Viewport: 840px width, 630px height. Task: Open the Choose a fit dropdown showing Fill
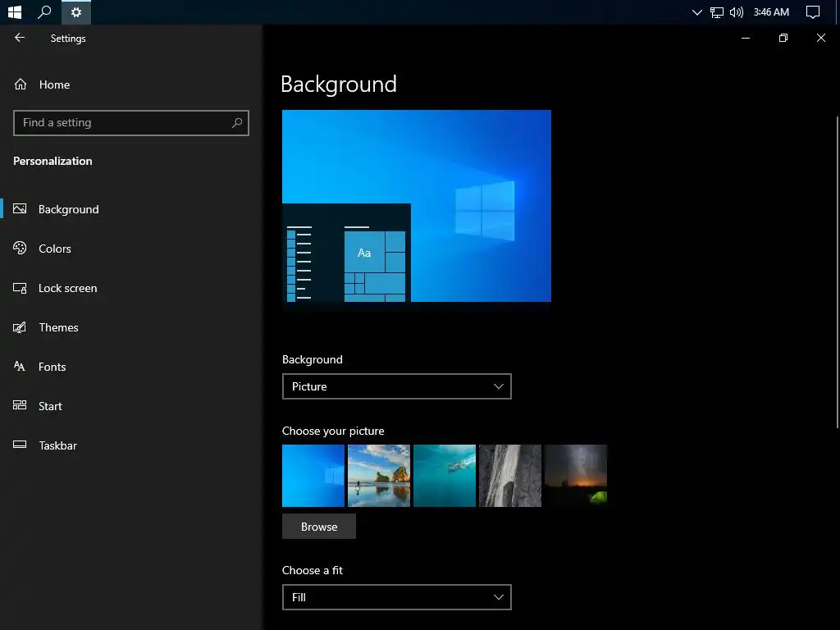pos(397,597)
